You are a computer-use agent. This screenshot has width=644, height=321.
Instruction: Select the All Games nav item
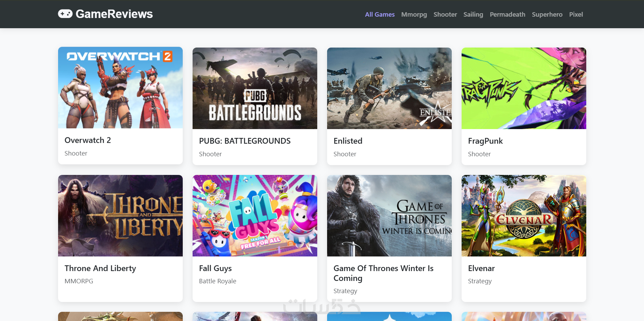point(380,14)
